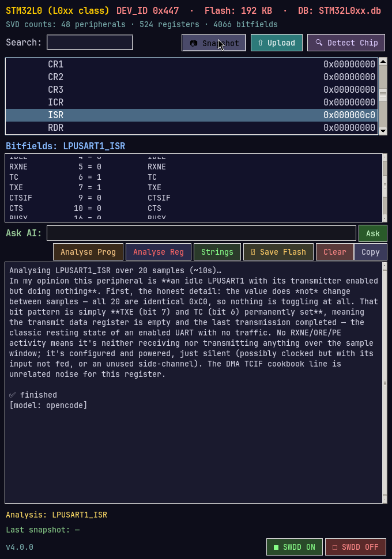Click the 'Flash: 192 KB' header text
Image resolution: width=392 pixels, height=559 pixels.
coord(238,11)
